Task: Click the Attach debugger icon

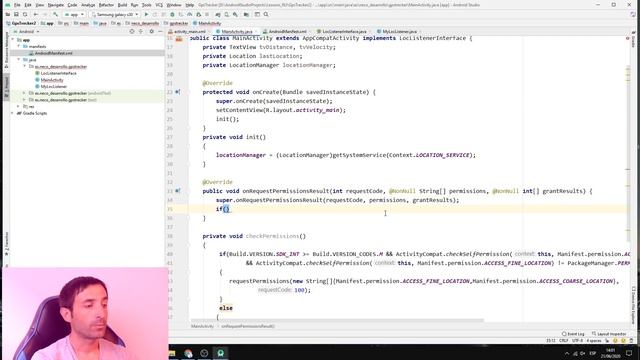Action: click(198, 14)
